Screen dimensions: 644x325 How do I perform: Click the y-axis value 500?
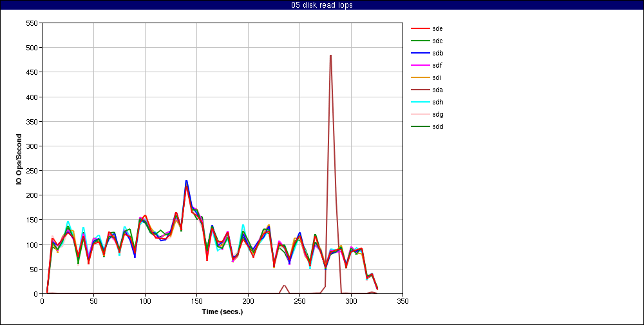(33, 48)
